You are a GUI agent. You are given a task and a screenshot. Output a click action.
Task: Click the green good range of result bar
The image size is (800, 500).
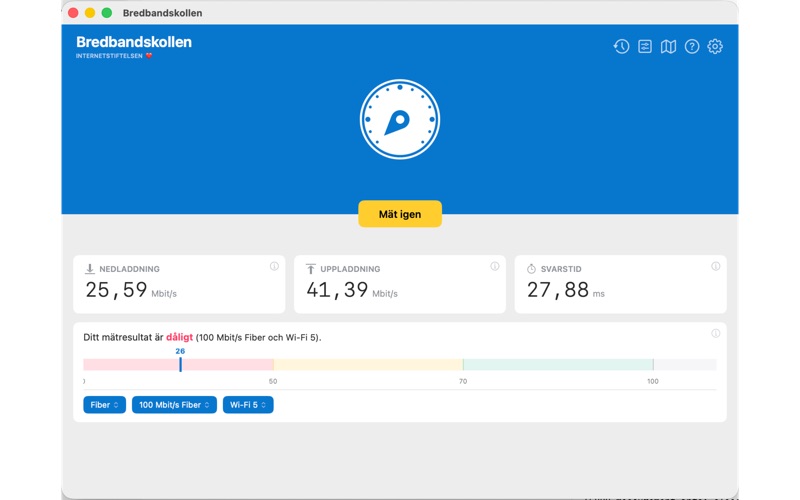coord(558,364)
